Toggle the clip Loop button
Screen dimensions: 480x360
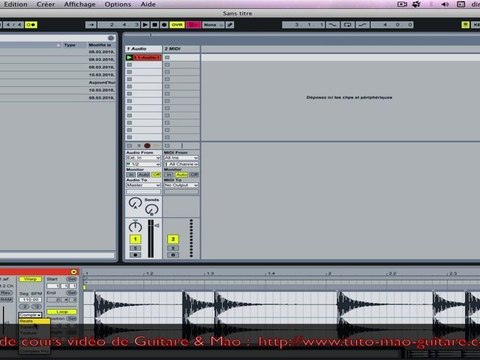coord(62,312)
